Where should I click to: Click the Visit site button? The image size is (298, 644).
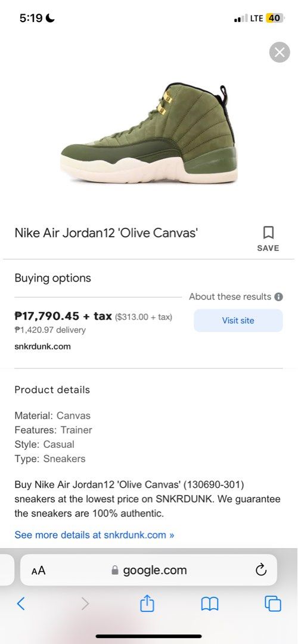pos(238,320)
